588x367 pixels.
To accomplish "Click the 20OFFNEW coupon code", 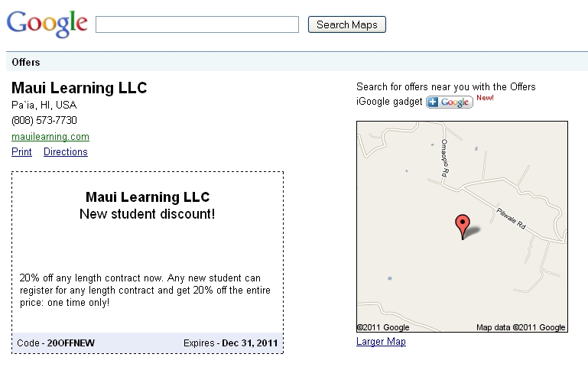I will (x=71, y=343).
